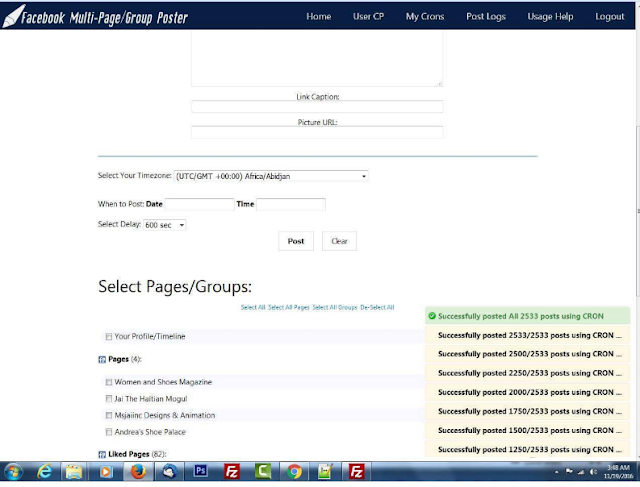Check Women and Shoes Magazine checkbox
The width and height of the screenshot is (640, 487).
(x=109, y=382)
